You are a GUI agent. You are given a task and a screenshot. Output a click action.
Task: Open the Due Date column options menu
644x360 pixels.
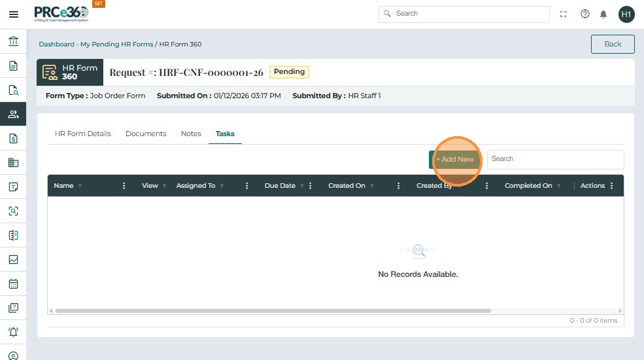(x=310, y=186)
